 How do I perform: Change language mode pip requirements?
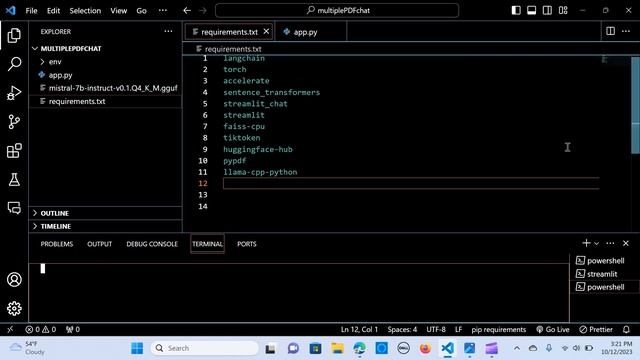pyautogui.click(x=498, y=329)
